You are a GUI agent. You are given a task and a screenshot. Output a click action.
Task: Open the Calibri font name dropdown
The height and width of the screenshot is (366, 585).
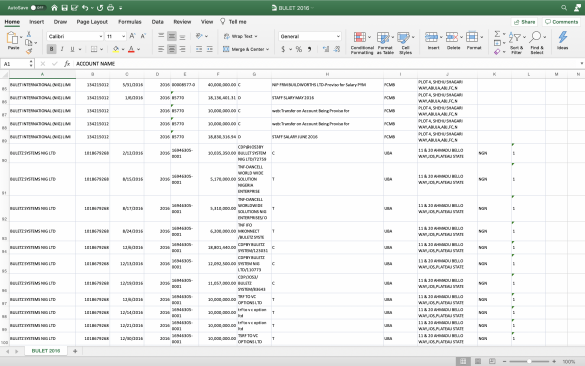pyautogui.click(x=75, y=36)
